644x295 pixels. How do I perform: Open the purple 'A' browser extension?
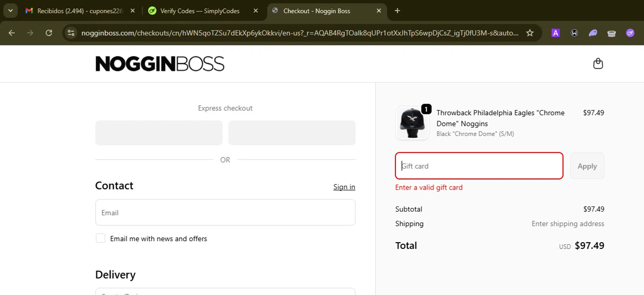click(556, 33)
